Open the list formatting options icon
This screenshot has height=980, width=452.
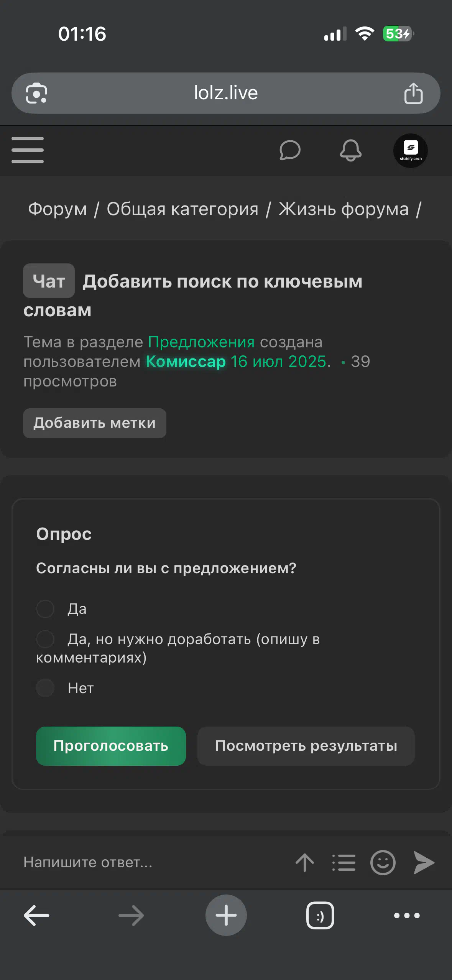pyautogui.click(x=344, y=862)
